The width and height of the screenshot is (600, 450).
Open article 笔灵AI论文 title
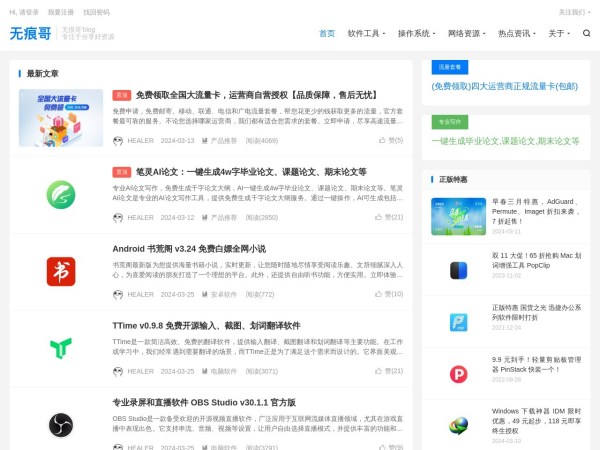click(x=251, y=172)
